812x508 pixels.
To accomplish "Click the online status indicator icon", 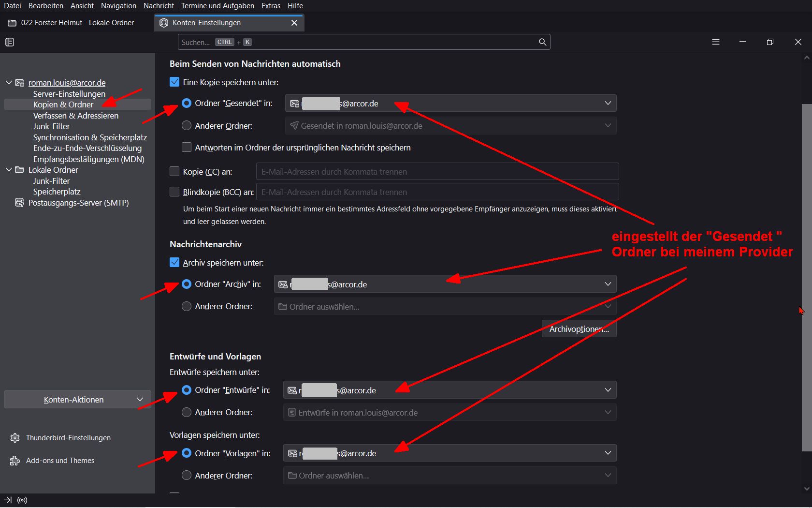I will tap(22, 500).
